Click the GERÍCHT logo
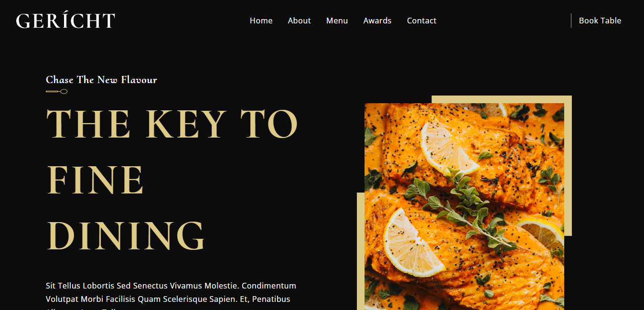The width and height of the screenshot is (644, 310). [65, 21]
